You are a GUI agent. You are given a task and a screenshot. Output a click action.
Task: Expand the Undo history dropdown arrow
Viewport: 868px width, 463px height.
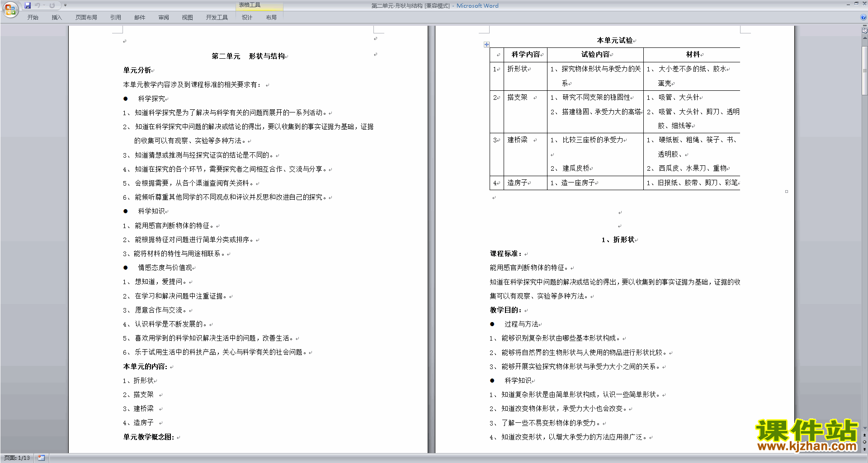pyautogui.click(x=44, y=5)
